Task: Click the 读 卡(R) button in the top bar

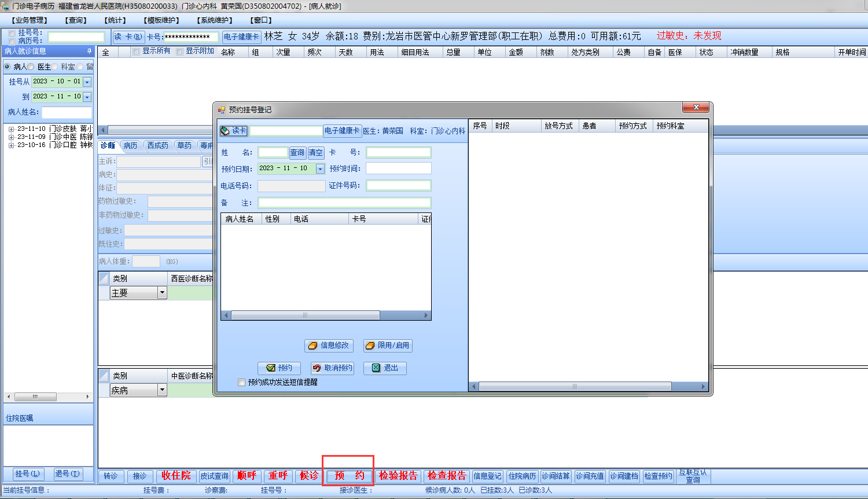Action: [128, 37]
